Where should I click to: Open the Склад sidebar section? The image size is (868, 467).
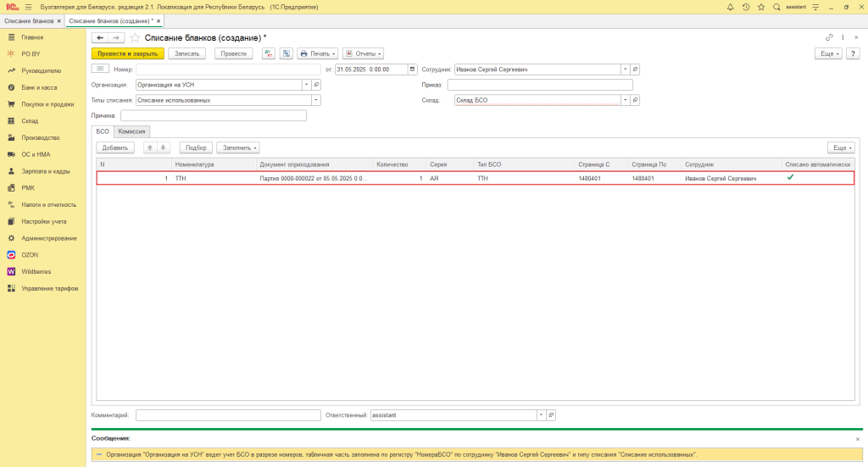coord(30,120)
